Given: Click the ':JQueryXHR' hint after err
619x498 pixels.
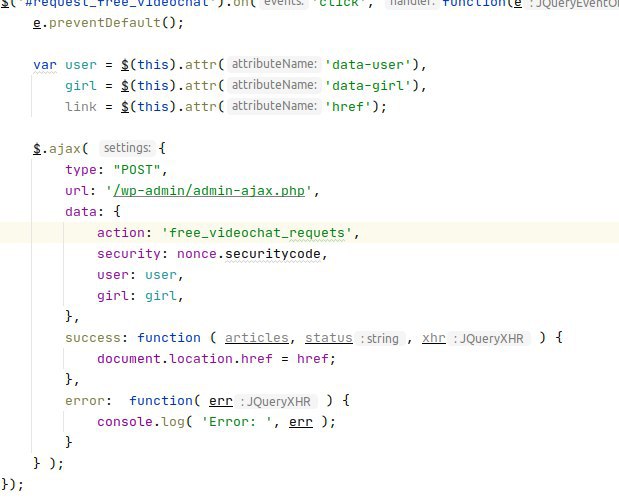Looking at the screenshot, I should [276, 402].
